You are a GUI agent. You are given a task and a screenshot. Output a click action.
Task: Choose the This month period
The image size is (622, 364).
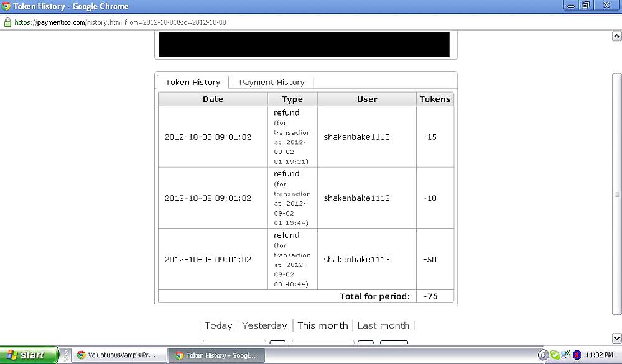[322, 325]
